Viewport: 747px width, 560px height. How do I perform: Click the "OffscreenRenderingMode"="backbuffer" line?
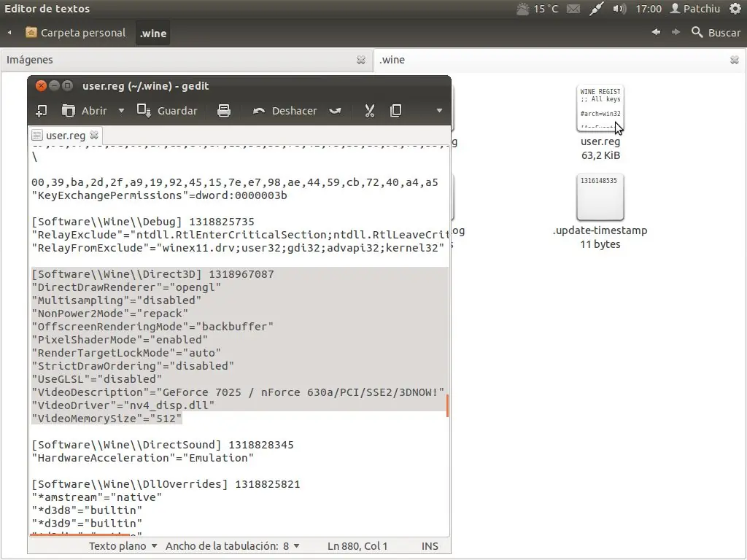pyautogui.click(x=152, y=327)
